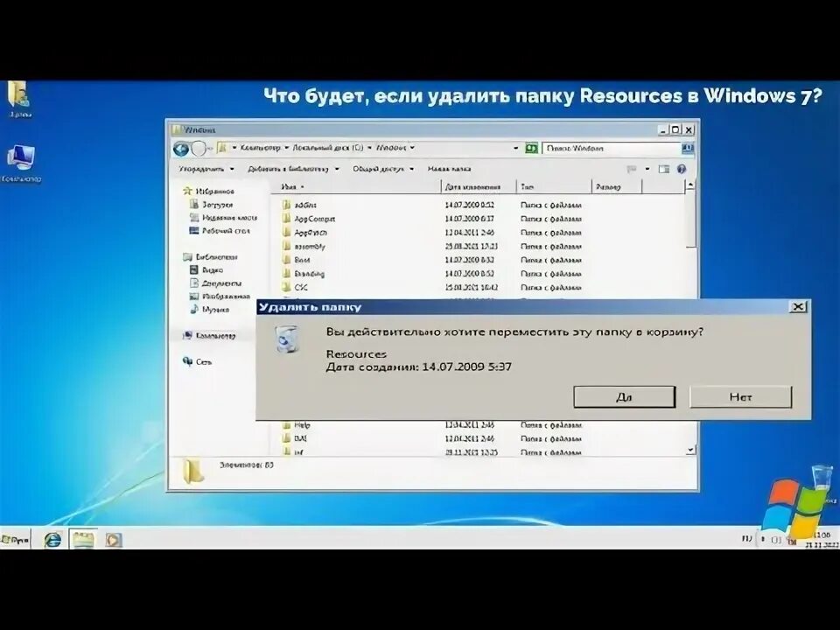Image resolution: width=840 pixels, height=630 pixels.
Task: Click Локальный диск (C:) in breadcrumb
Action: pyautogui.click(x=328, y=148)
